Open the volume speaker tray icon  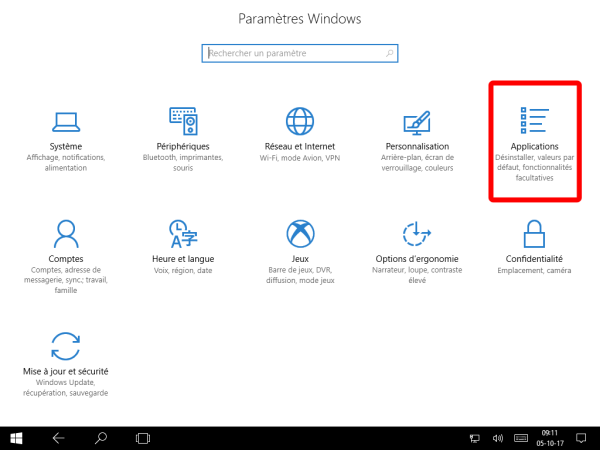[x=498, y=438]
